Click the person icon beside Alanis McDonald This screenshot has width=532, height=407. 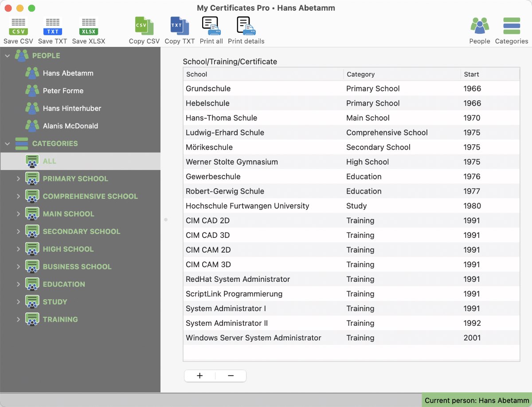click(32, 126)
